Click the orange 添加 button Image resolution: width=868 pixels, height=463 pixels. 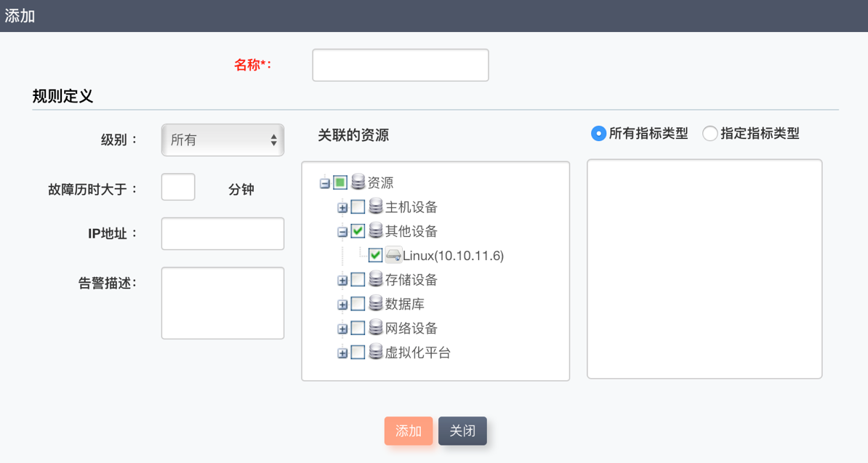(x=409, y=431)
